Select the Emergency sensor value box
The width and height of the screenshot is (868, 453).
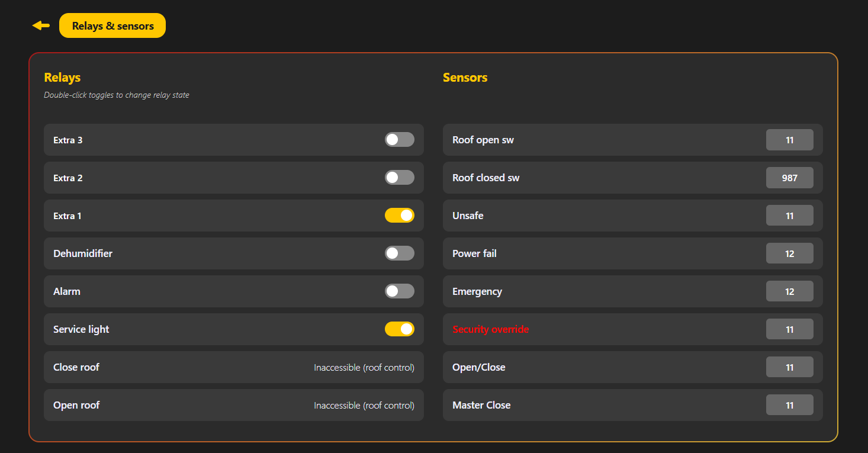789,291
